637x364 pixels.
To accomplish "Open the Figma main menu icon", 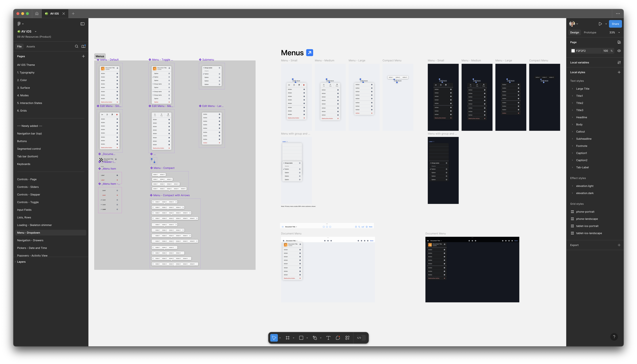I will [19, 24].
